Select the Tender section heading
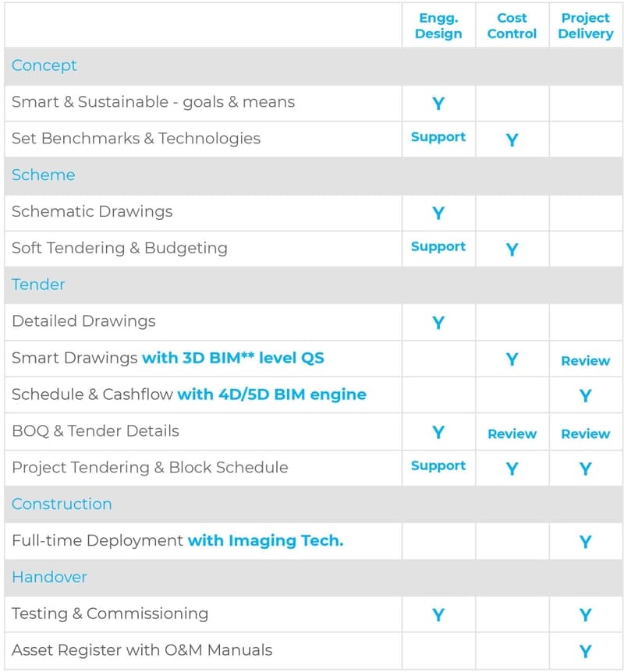 38,285
